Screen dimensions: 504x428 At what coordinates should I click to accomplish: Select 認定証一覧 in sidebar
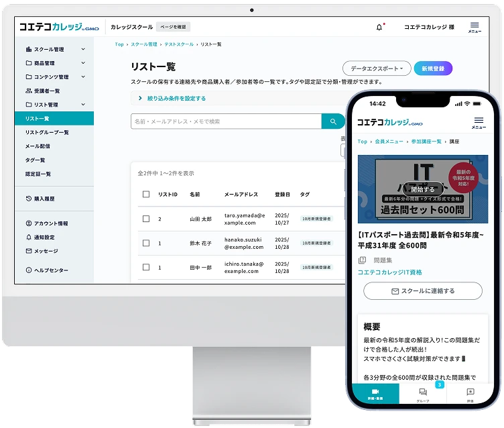point(38,174)
